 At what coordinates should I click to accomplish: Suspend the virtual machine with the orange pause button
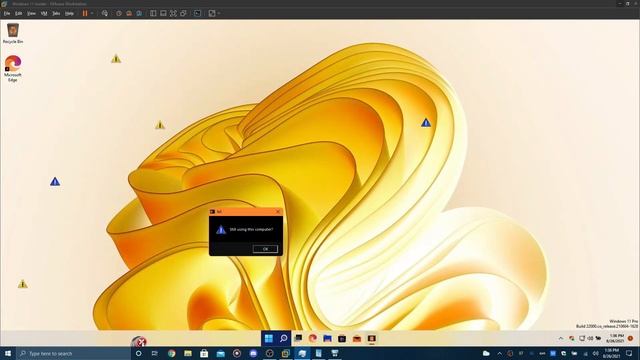point(85,13)
